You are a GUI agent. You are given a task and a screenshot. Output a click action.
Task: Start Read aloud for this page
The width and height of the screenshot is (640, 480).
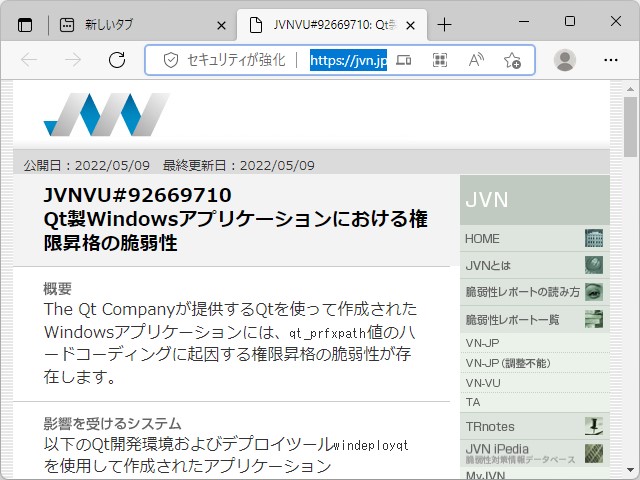[x=476, y=60]
